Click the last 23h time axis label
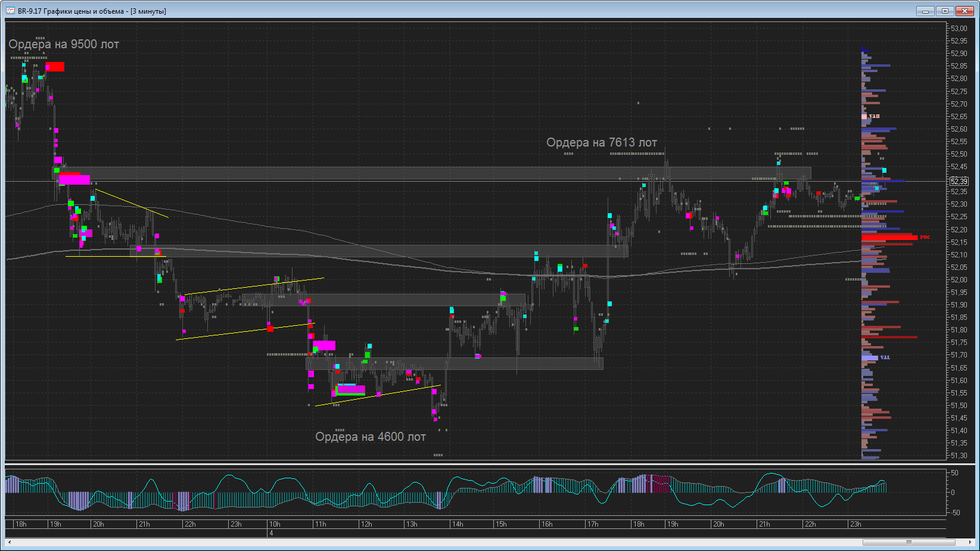 pyautogui.click(x=855, y=524)
